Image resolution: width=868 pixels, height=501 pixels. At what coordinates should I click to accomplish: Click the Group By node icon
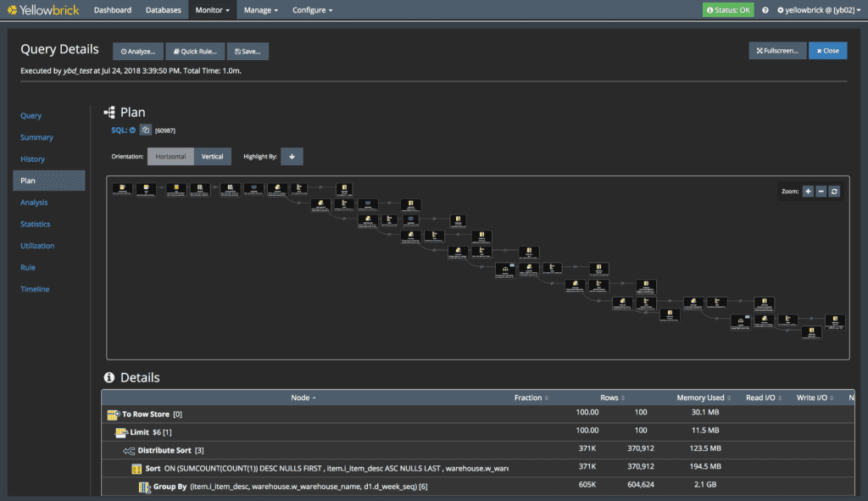(x=144, y=487)
